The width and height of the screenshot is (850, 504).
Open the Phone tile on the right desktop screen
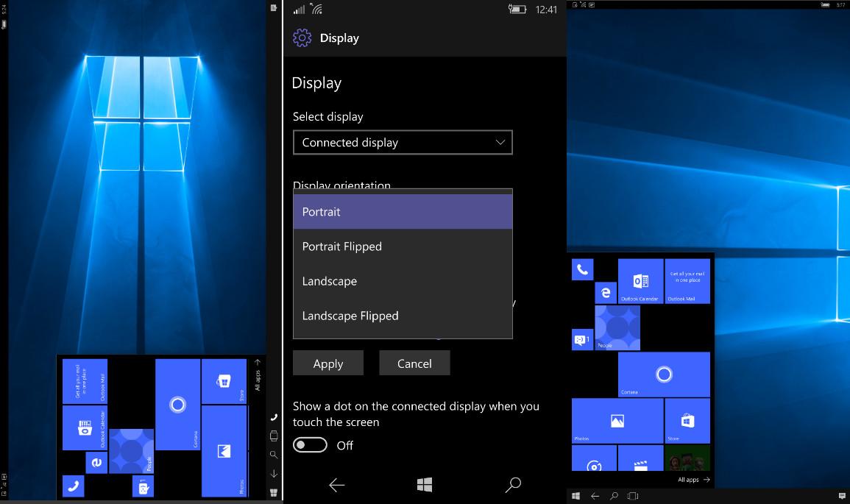[x=582, y=269]
